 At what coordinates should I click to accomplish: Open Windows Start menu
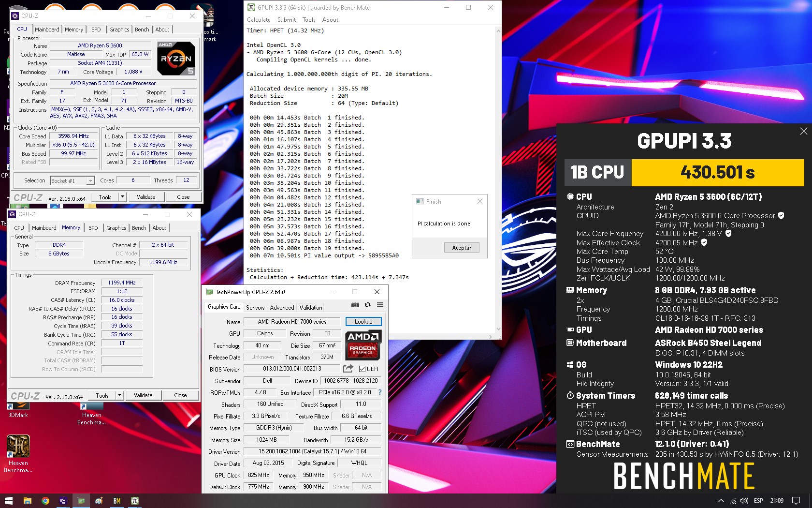tap(9, 501)
